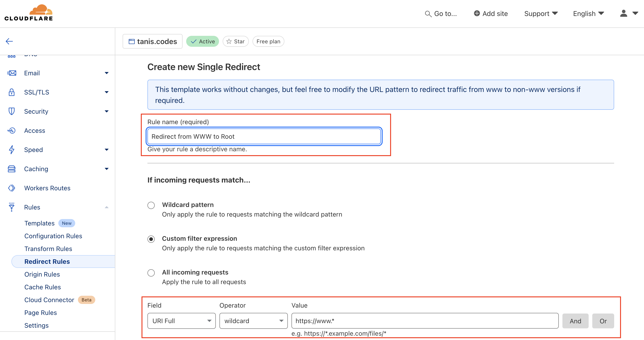The height and width of the screenshot is (340, 644).
Task: Open the account profile icon
Action: point(623,13)
